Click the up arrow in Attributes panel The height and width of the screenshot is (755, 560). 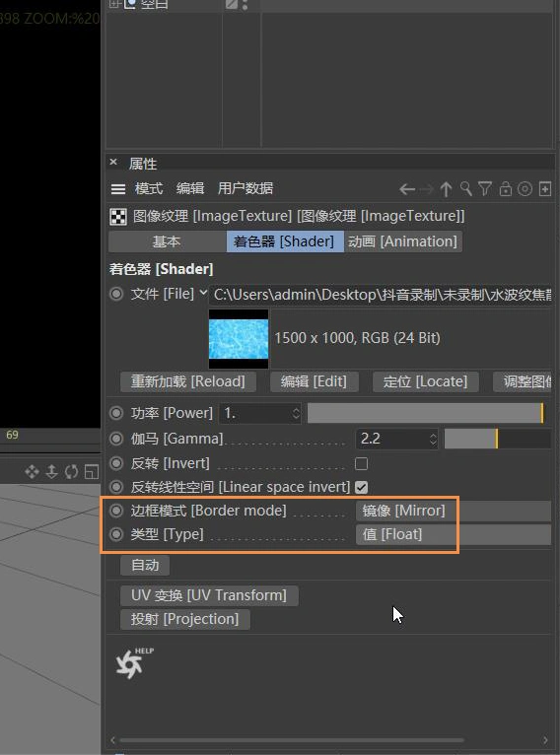[446, 189]
